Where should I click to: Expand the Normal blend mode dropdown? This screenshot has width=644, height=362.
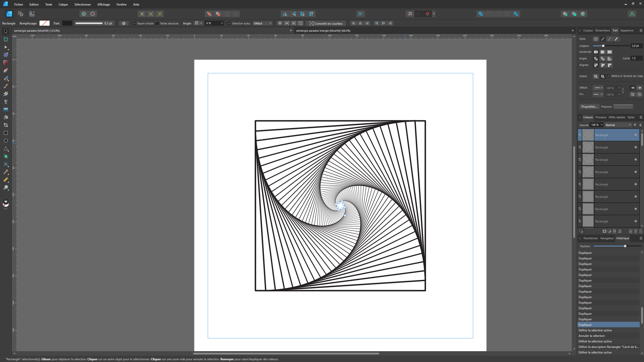coord(618,125)
